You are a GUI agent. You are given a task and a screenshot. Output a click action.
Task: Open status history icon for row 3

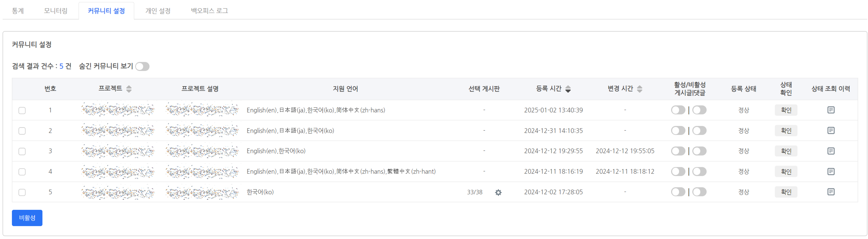831,151
